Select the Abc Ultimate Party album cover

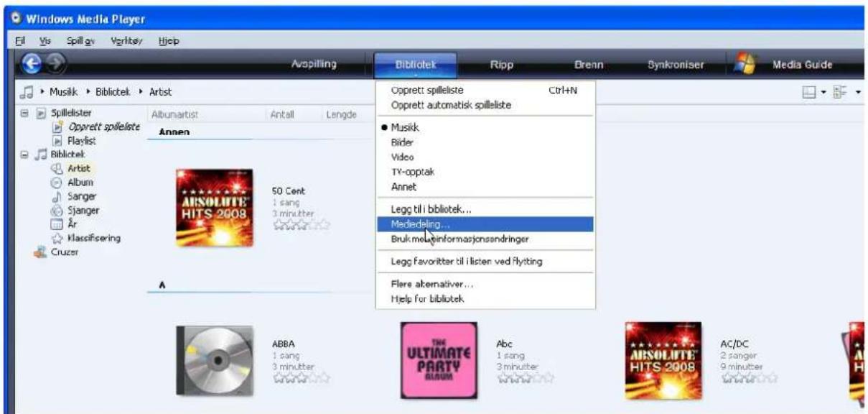439,359
